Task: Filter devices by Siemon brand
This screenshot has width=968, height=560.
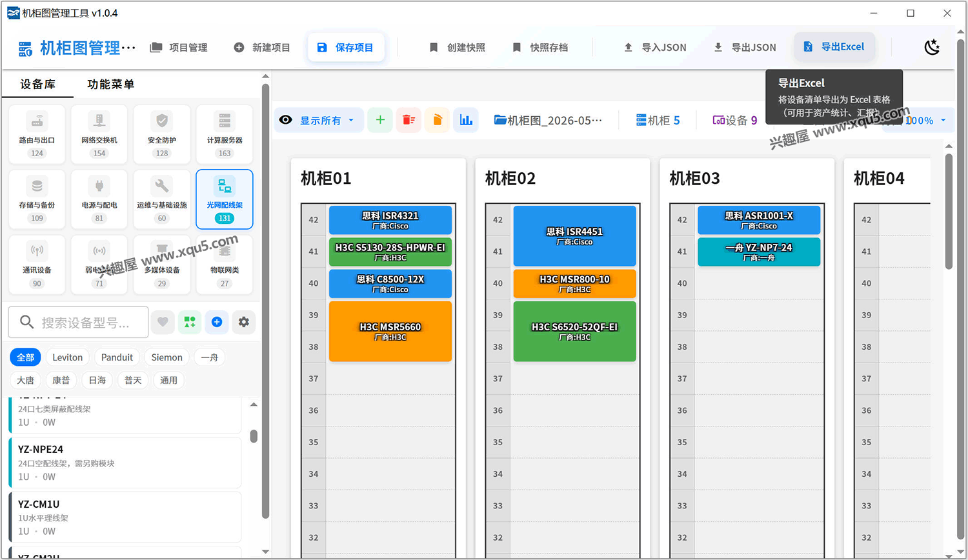Action: pyautogui.click(x=166, y=357)
